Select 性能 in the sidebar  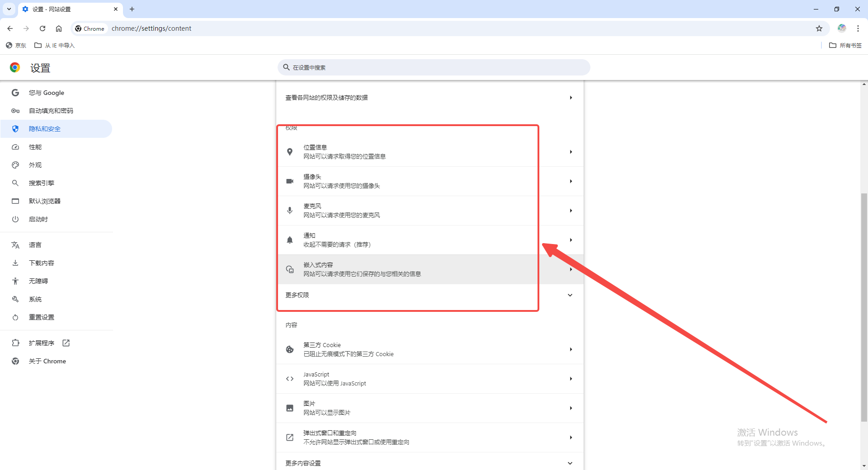pos(57,147)
